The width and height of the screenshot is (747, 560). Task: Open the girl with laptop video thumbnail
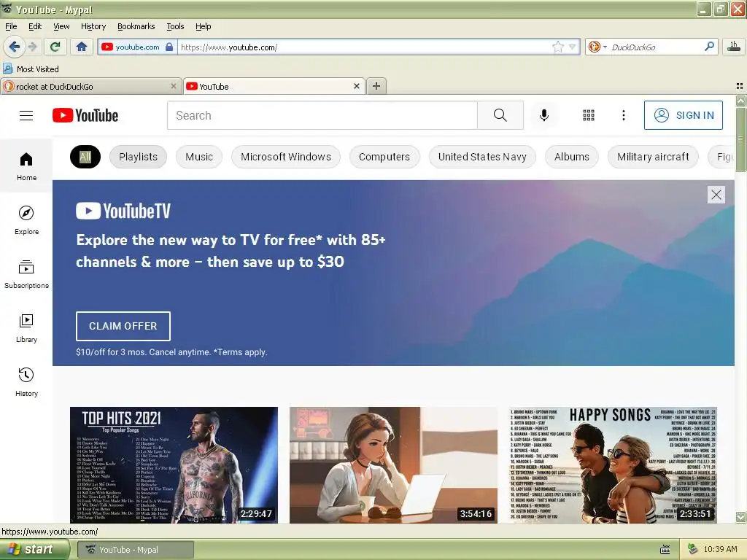pyautogui.click(x=393, y=465)
